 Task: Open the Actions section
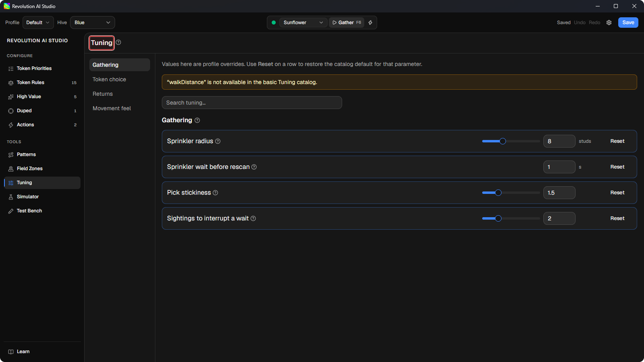coord(42,125)
